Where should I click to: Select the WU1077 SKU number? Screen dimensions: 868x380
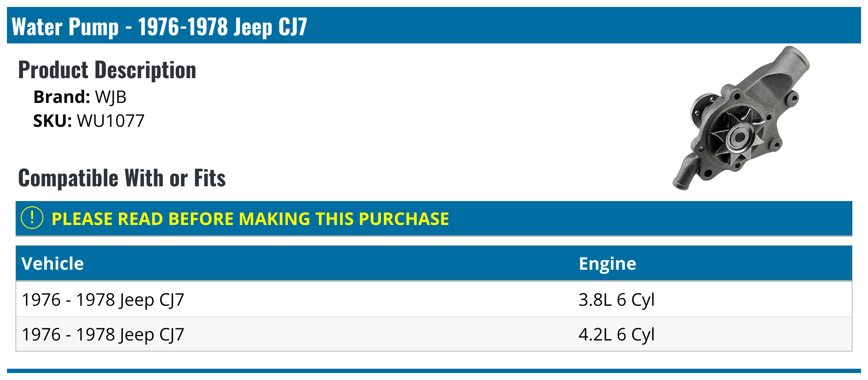click(x=111, y=121)
